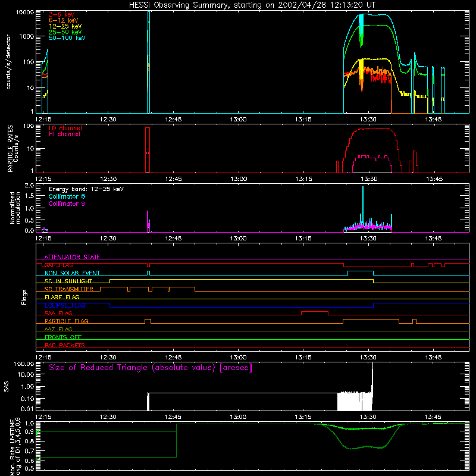This screenshot has width=476, height=476.
Task: Click the 2.0 tick on modulation plot
Action: click(x=29, y=186)
